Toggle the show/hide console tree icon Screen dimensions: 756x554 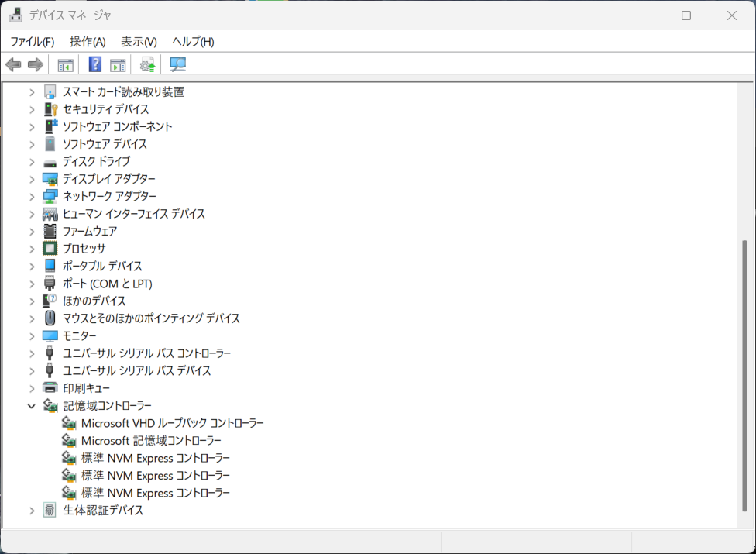coord(65,65)
